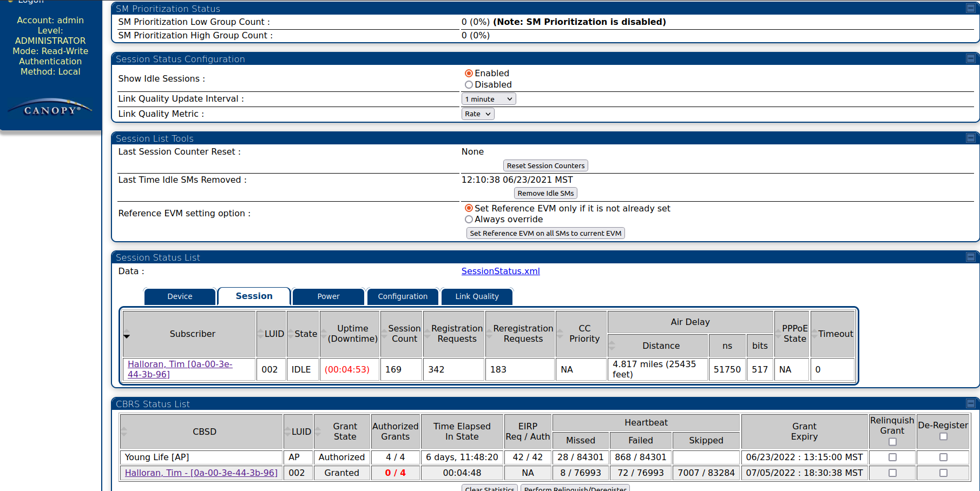Check De-Register box for Young Life AP

[x=943, y=457]
